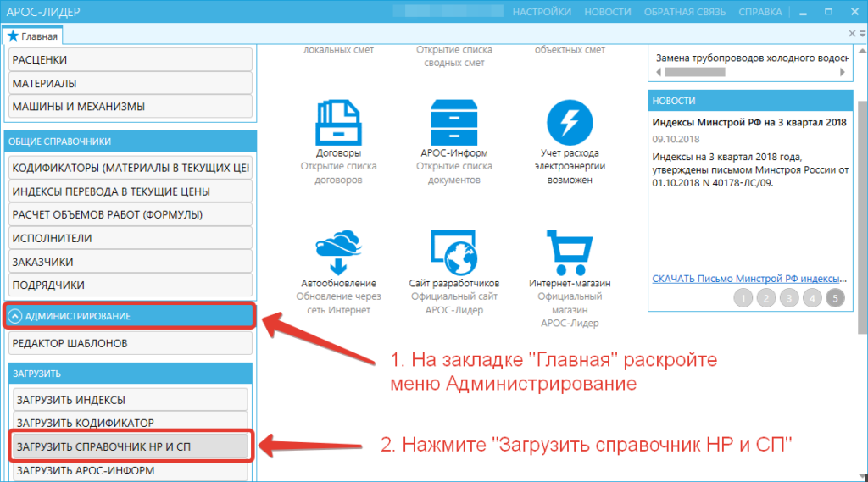
Task: Open РЕДАКТОР ШАБЛОНОВ
Action: [130, 343]
